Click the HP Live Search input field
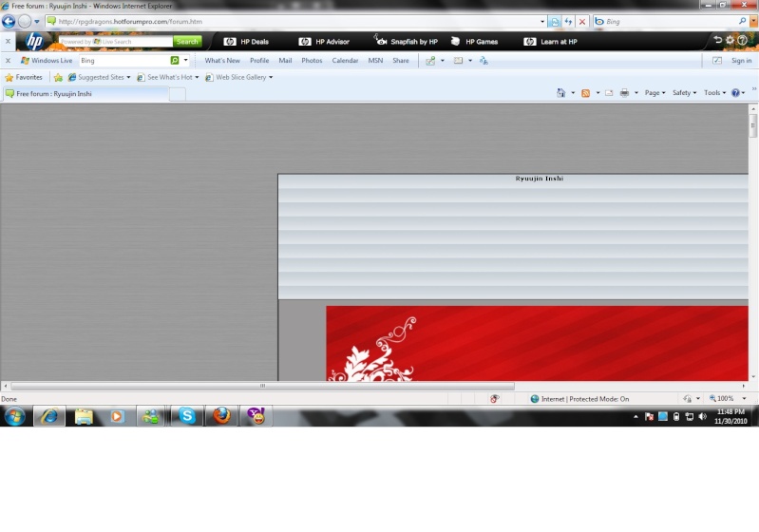 [115, 42]
